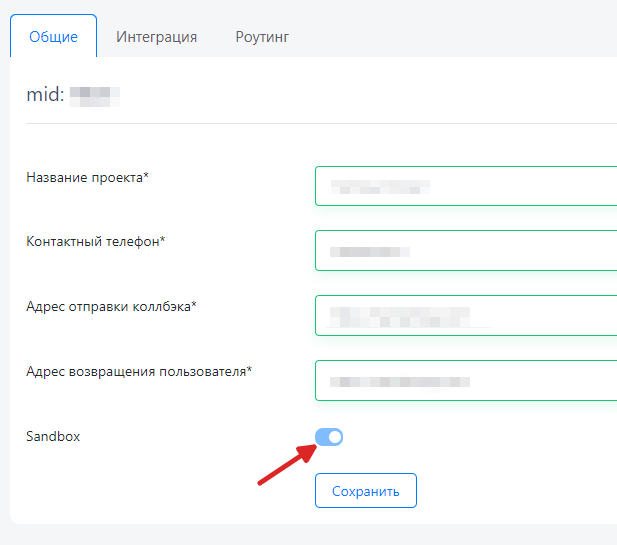Click the Контактный телефон label text
The width and height of the screenshot is (617, 545).
point(95,242)
